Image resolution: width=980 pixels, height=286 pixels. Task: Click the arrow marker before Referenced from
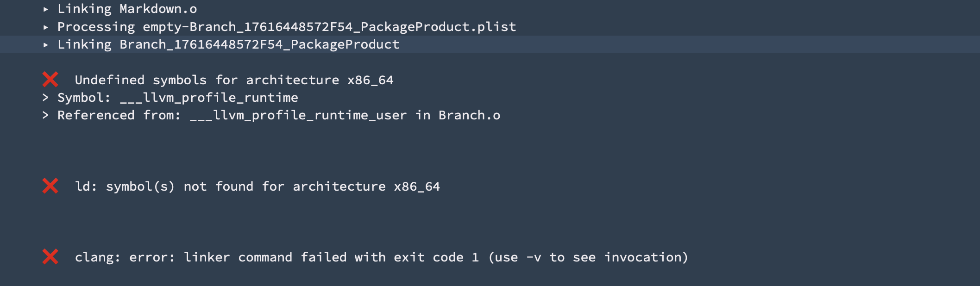45,115
